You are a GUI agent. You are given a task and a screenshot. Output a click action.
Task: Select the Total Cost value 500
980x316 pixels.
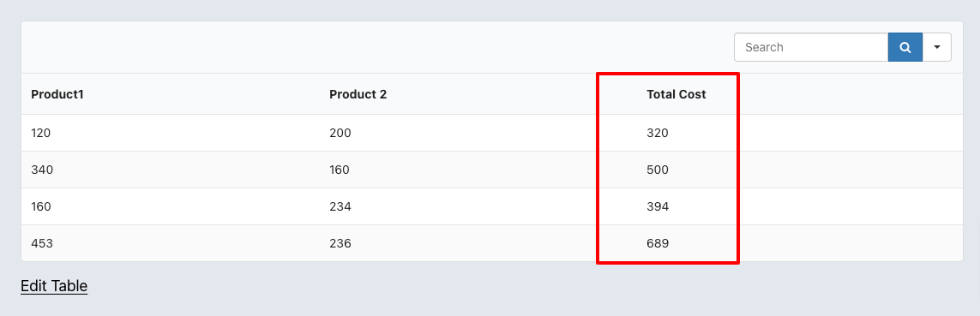coord(658,170)
